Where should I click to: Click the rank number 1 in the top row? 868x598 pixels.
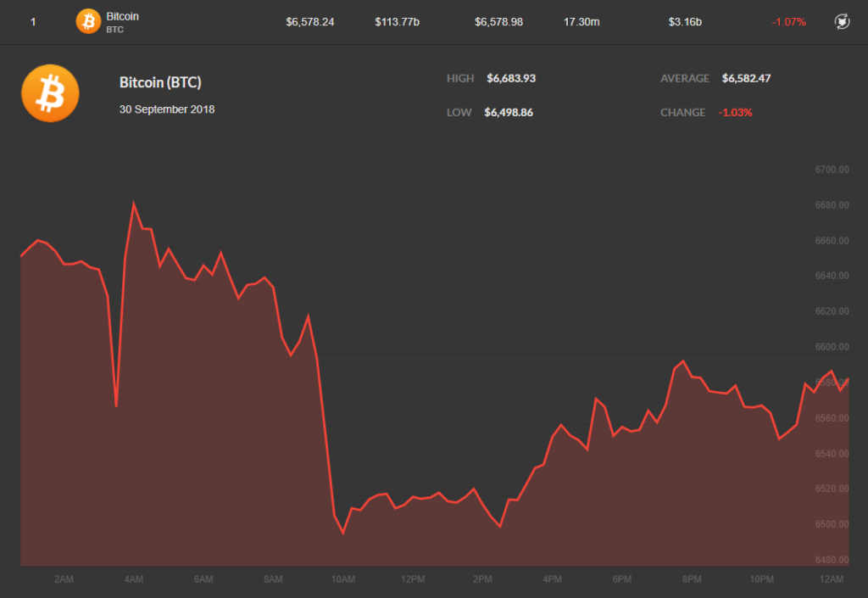33,22
